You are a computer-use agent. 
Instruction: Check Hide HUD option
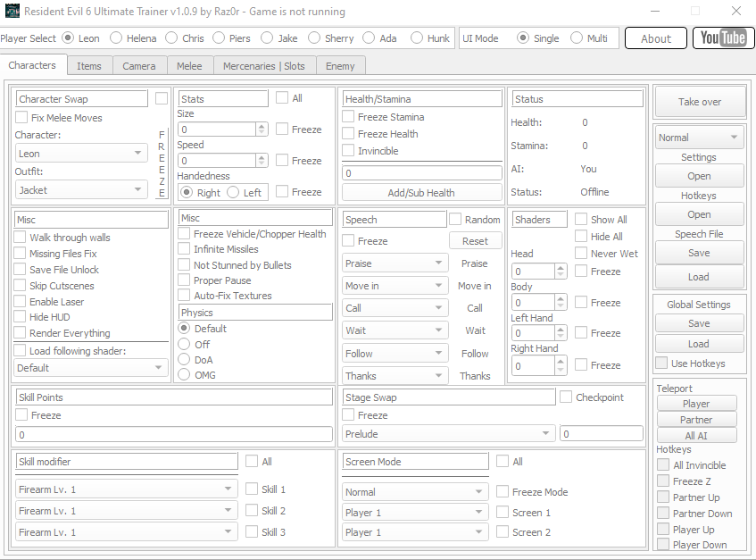click(42, 317)
